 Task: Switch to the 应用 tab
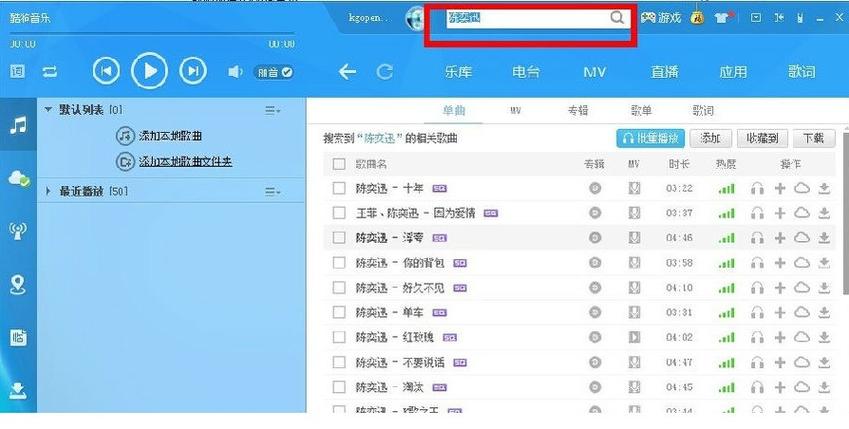[x=733, y=72]
